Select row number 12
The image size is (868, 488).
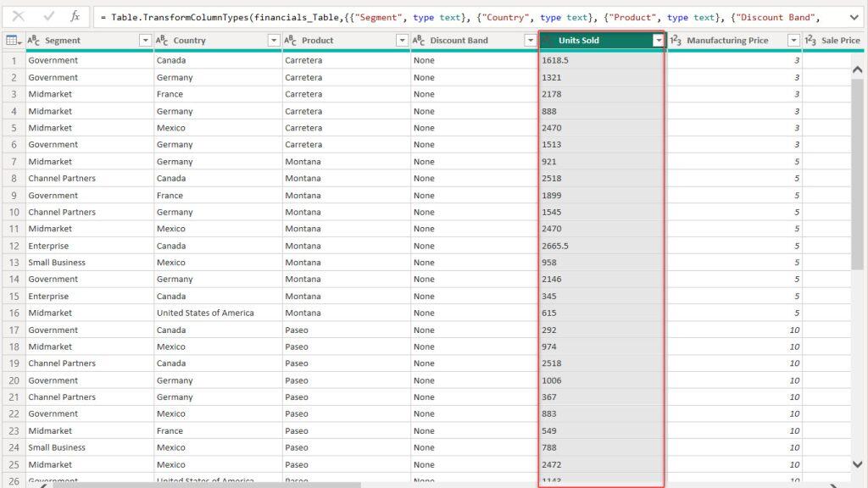coord(14,246)
